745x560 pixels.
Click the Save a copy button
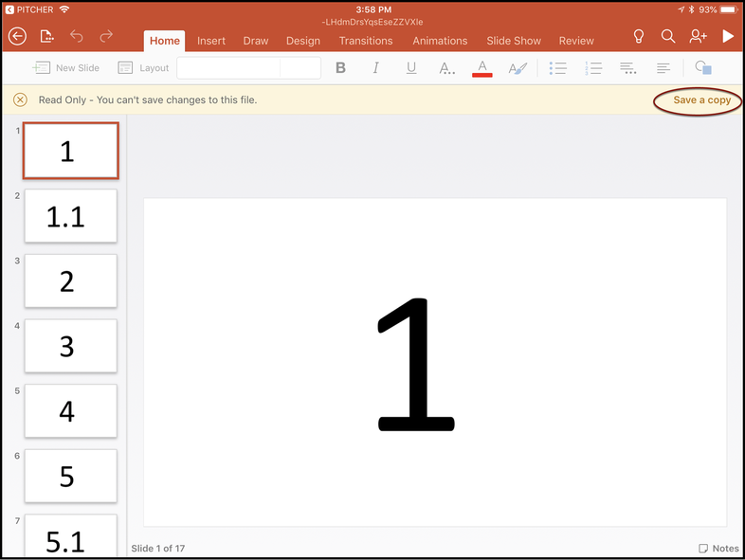click(701, 100)
